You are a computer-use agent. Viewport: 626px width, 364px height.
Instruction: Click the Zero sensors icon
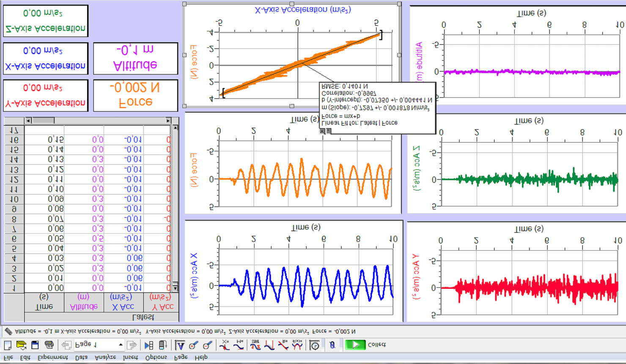[332, 345]
